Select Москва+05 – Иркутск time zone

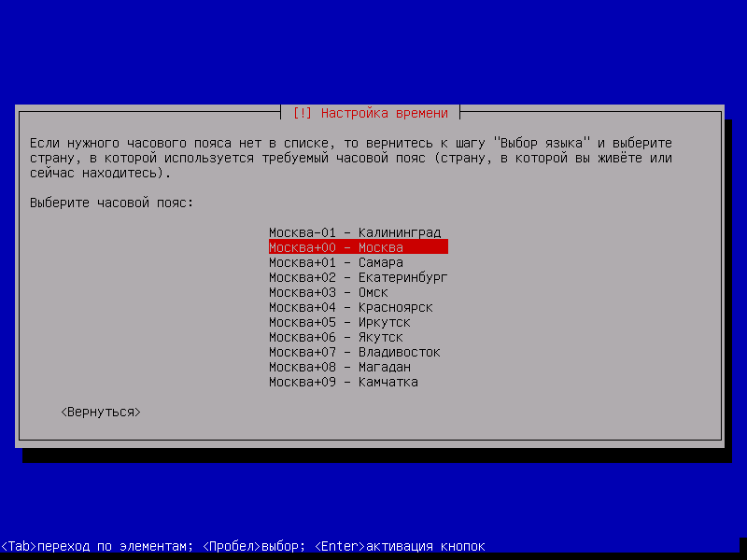point(340,322)
